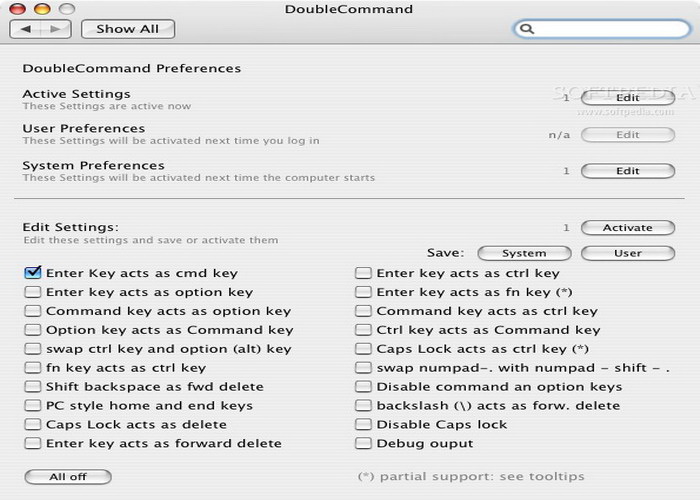Enable Disable Caps lock checkbox
This screenshot has width=700, height=500.
tap(364, 424)
